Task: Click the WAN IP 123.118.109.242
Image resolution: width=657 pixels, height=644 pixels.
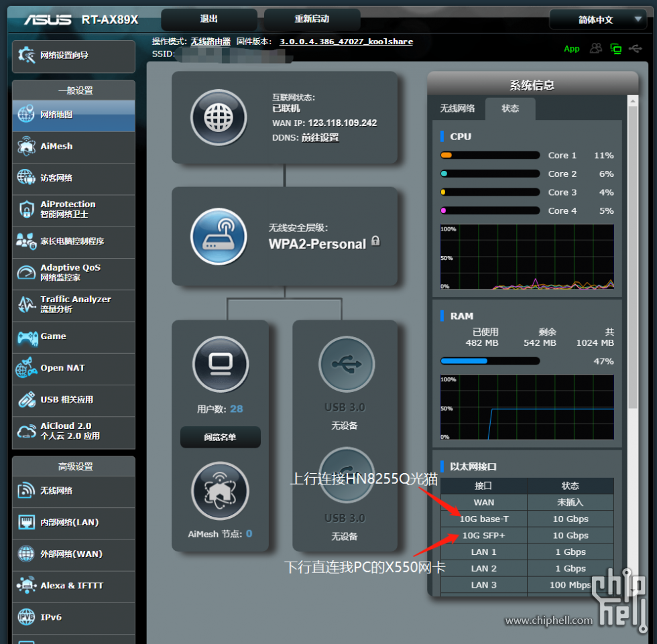Action: click(343, 123)
